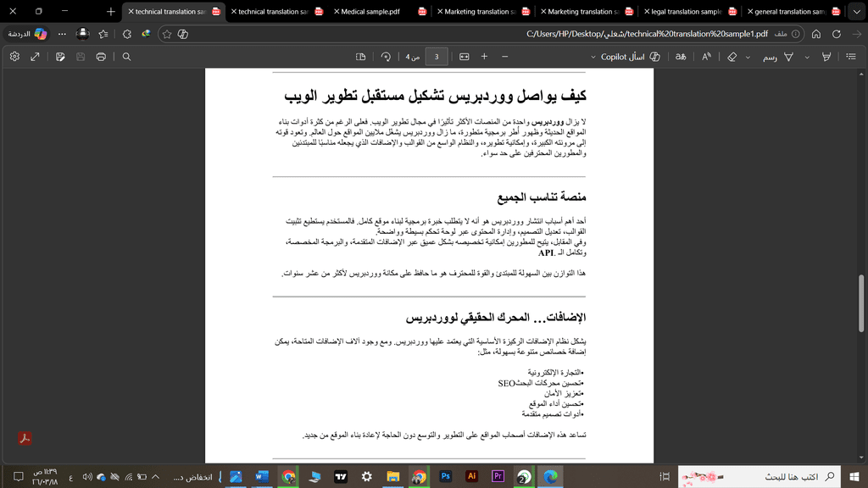The image size is (868, 488).
Task: Open Premiere Pro from the taskbar
Action: tap(498, 476)
